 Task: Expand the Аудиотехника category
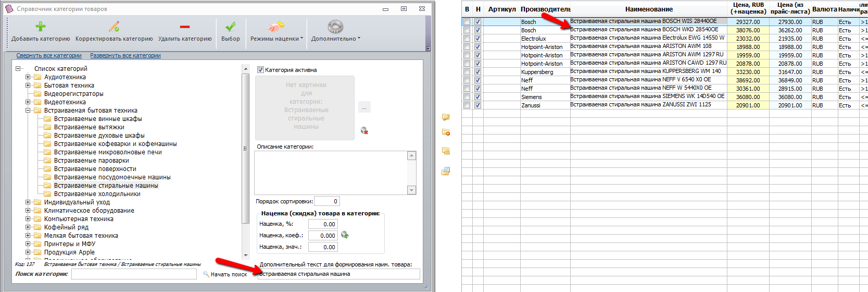click(28, 77)
